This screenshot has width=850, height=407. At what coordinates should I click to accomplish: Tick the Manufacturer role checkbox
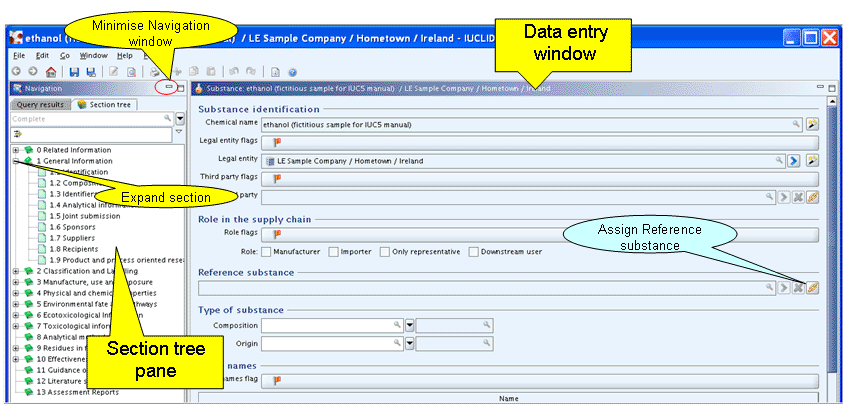click(x=266, y=251)
